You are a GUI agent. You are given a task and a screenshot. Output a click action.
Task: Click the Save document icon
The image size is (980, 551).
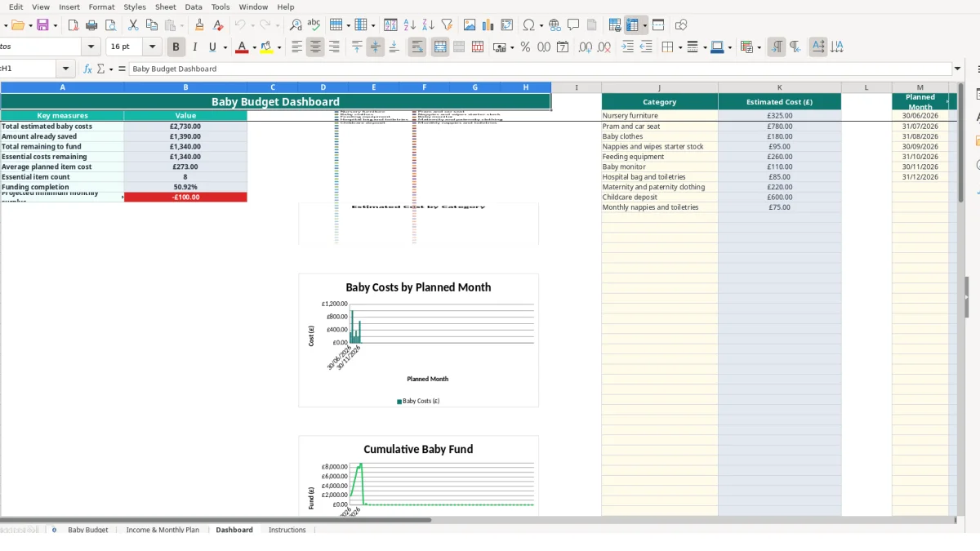point(42,25)
